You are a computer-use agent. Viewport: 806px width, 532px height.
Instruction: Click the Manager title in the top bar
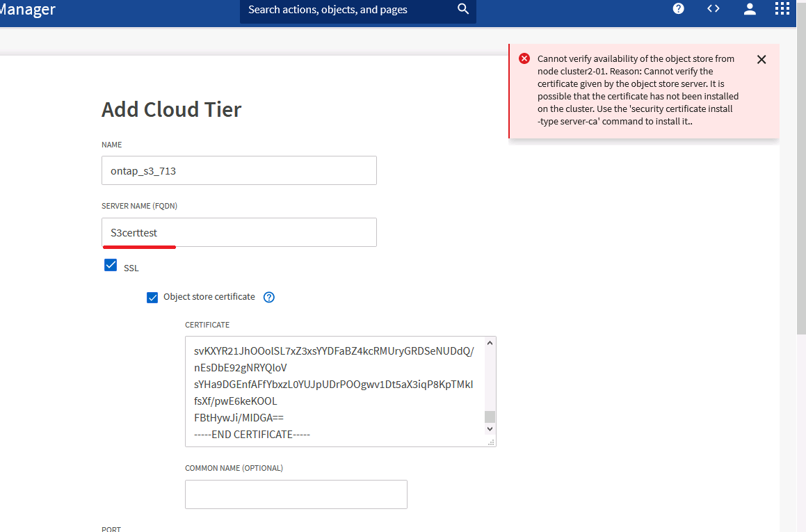click(28, 10)
